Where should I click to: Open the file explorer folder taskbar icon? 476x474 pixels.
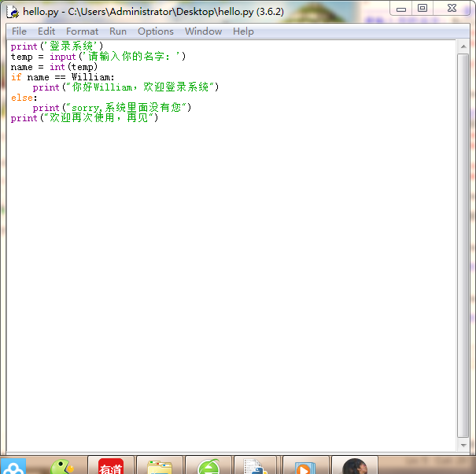(x=160, y=465)
